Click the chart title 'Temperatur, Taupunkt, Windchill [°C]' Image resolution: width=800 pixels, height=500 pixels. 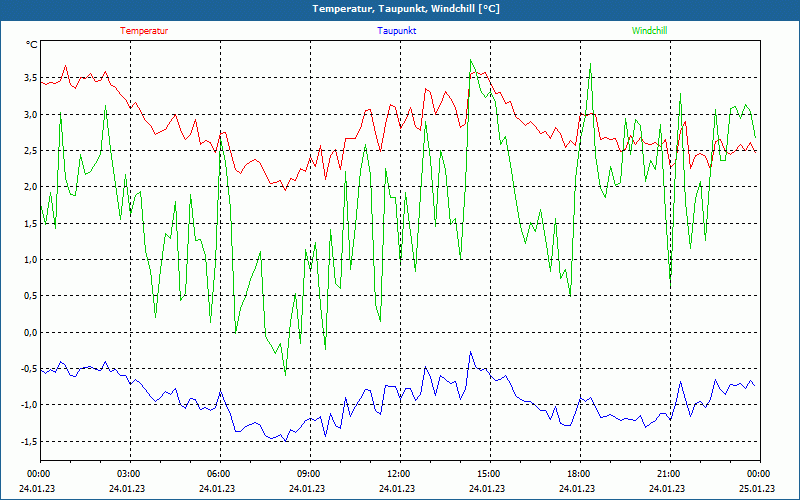[x=400, y=9]
